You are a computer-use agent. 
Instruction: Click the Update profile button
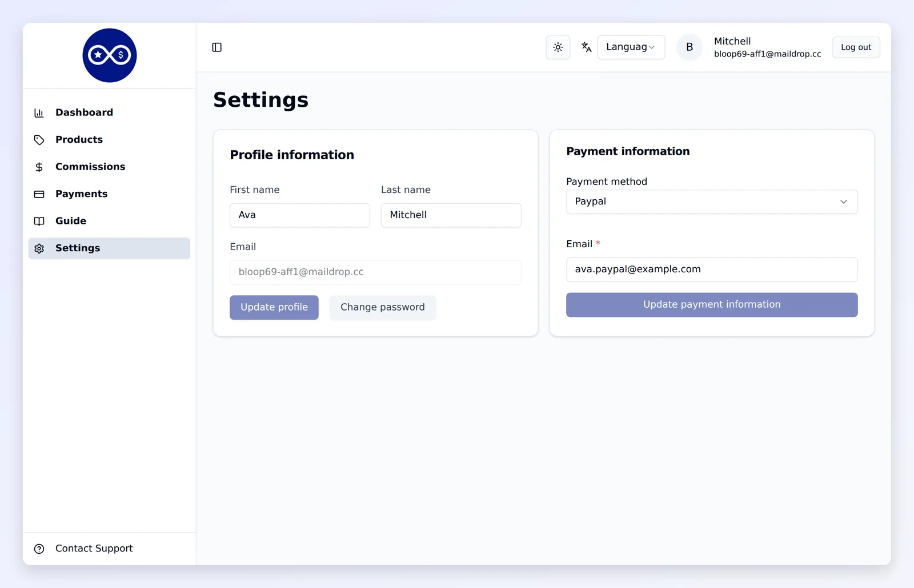tap(274, 307)
